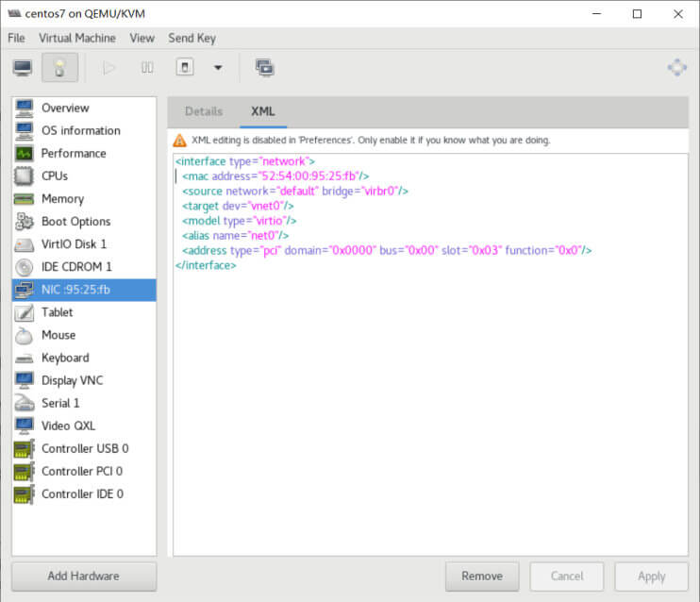Switch to the XML tab
This screenshot has height=602, width=700.
pos(263,111)
